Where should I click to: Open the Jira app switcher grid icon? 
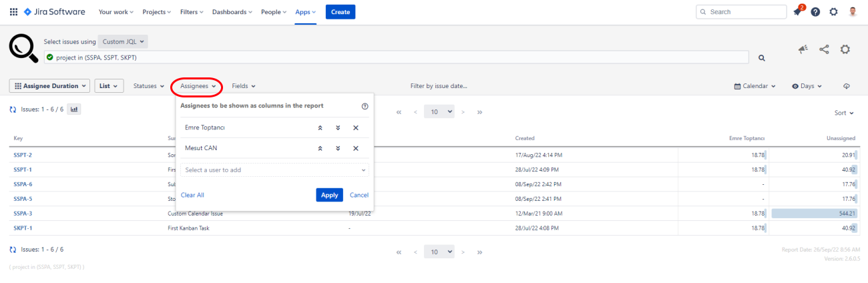(14, 12)
